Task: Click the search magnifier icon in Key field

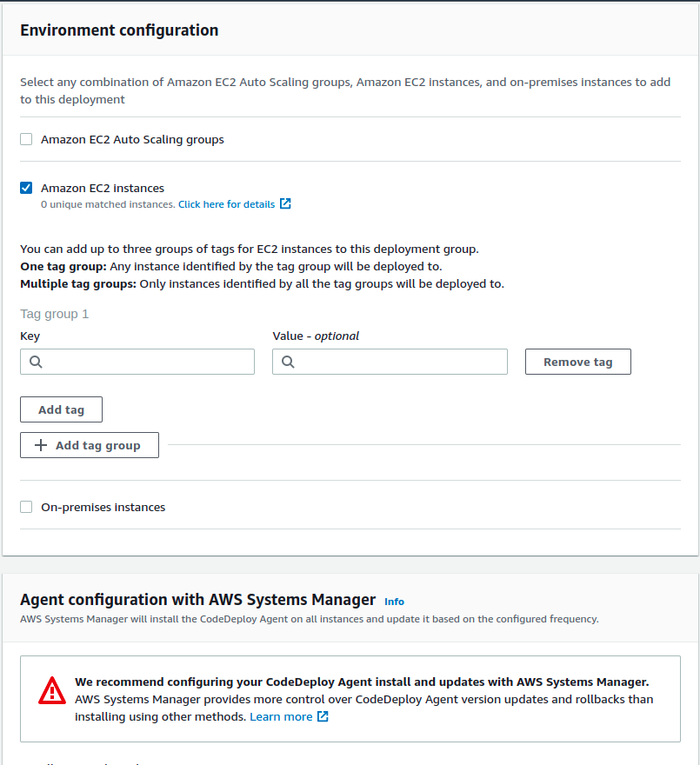Action: (x=36, y=362)
